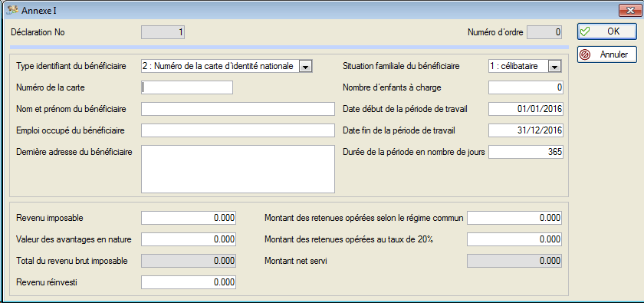Click the Revenu réinvesti amount field
This screenshot has width=644, height=303.
pos(189,282)
